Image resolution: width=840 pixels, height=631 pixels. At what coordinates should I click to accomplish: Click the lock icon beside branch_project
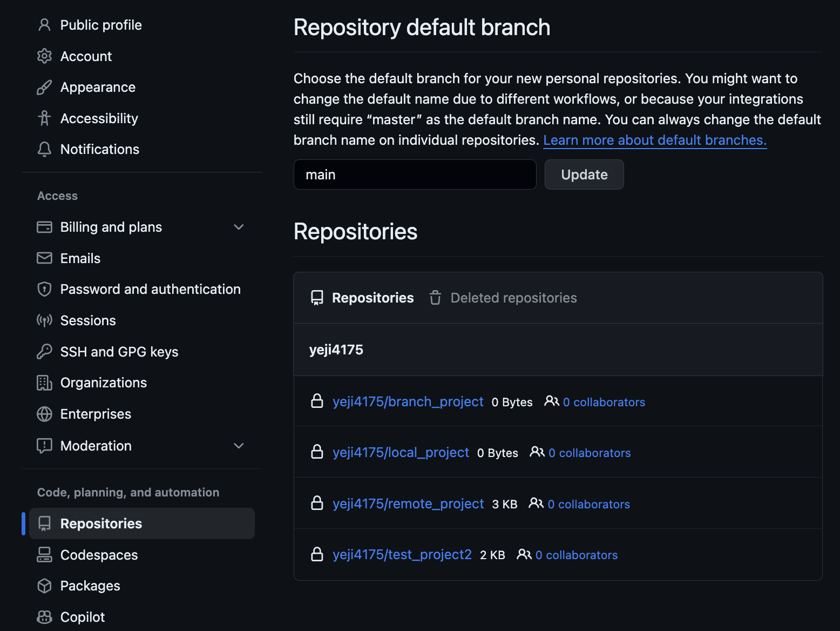pyautogui.click(x=317, y=401)
